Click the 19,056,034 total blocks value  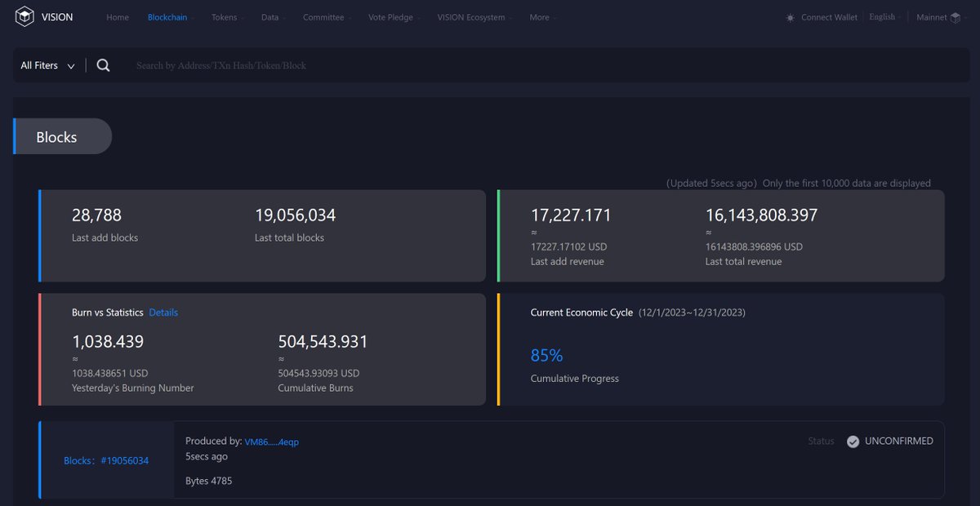[296, 215]
